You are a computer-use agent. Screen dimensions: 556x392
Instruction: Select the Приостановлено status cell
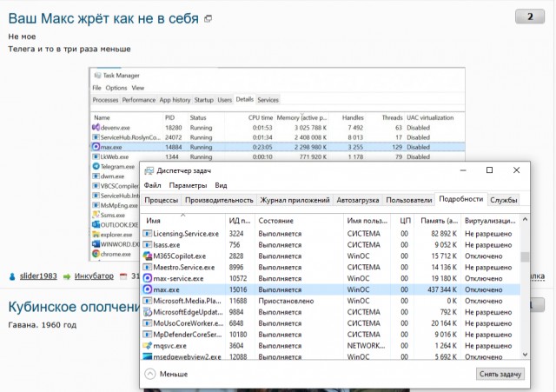coord(286,301)
